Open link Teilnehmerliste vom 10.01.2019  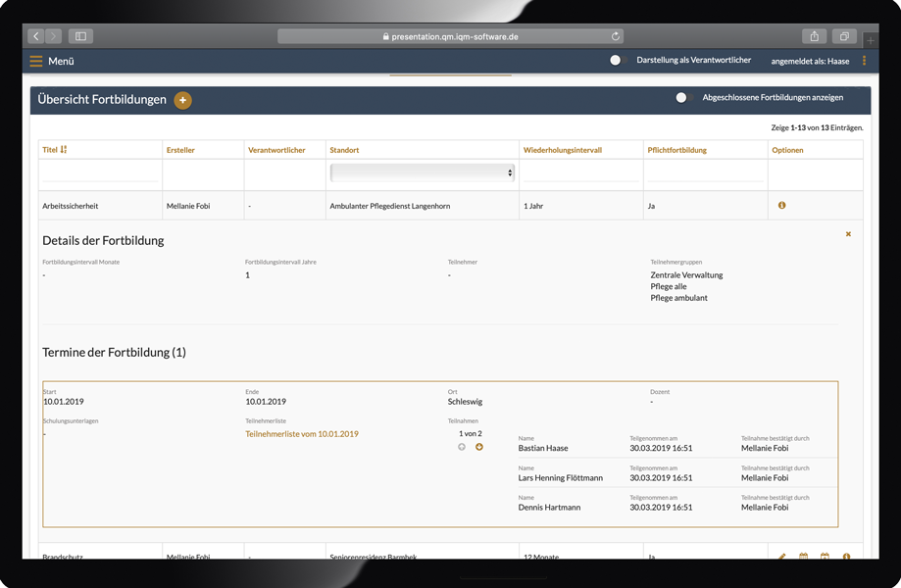click(302, 434)
